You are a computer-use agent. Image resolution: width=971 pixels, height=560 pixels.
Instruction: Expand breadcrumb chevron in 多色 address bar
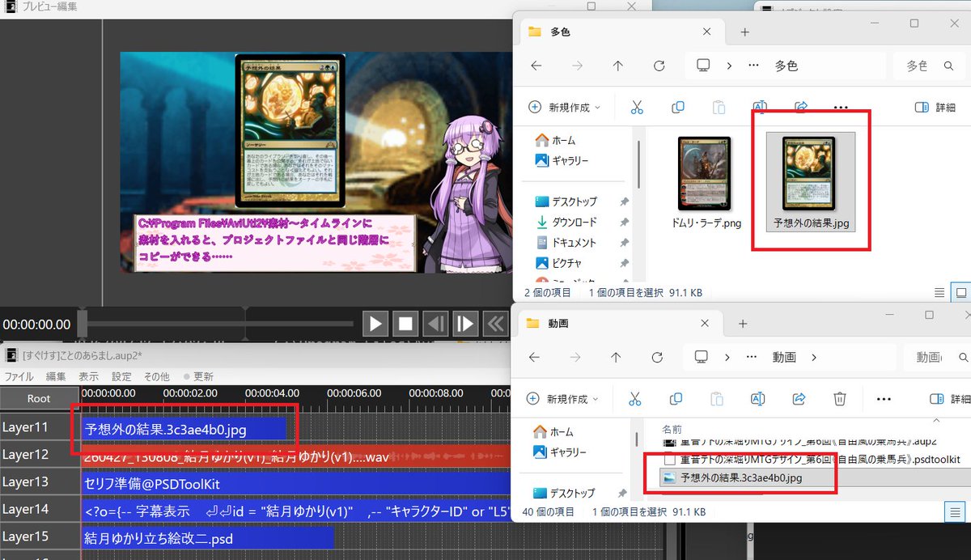click(x=729, y=66)
